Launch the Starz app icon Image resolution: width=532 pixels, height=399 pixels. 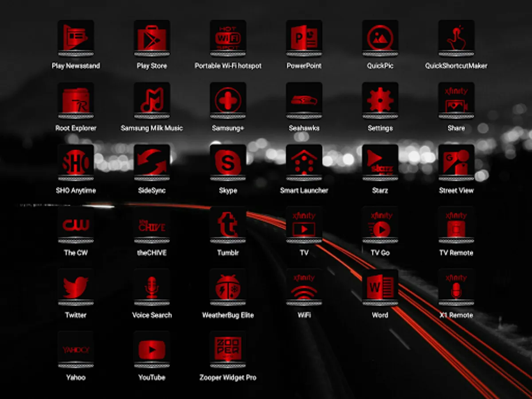pos(380,163)
